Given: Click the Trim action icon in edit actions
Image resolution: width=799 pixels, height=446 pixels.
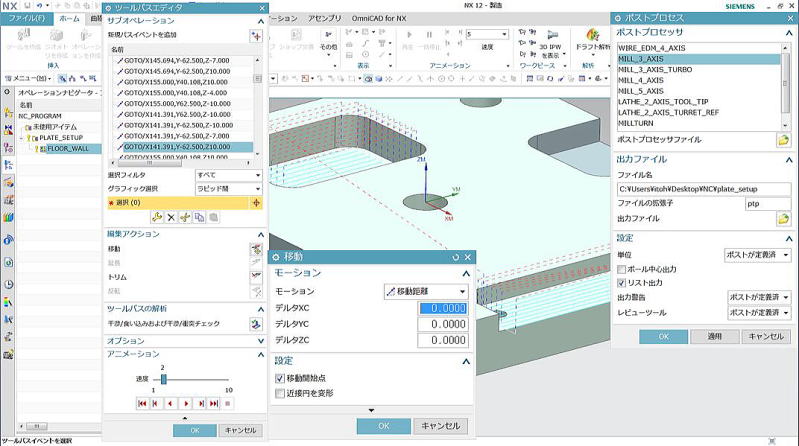Looking at the screenshot, I should click(256, 277).
